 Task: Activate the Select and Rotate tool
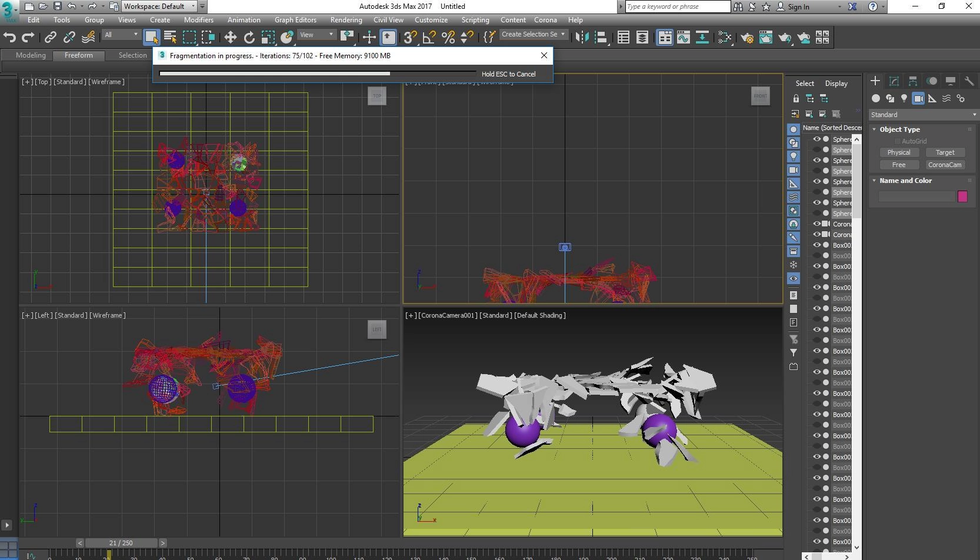[249, 37]
